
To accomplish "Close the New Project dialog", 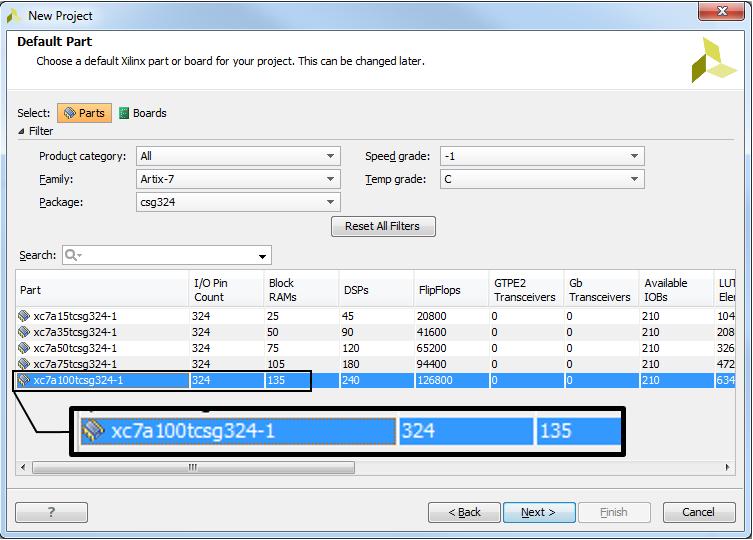I will pyautogui.click(x=721, y=11).
